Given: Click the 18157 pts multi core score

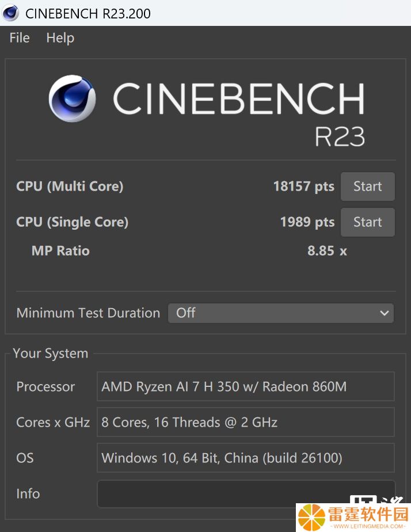Looking at the screenshot, I should tap(304, 187).
